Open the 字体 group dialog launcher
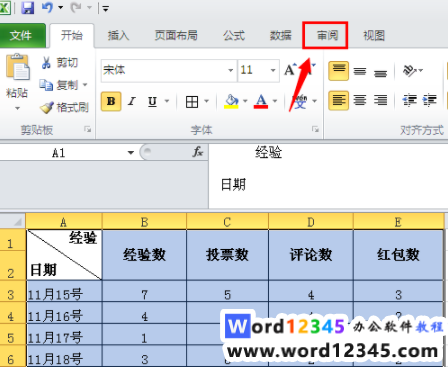 (x=315, y=129)
